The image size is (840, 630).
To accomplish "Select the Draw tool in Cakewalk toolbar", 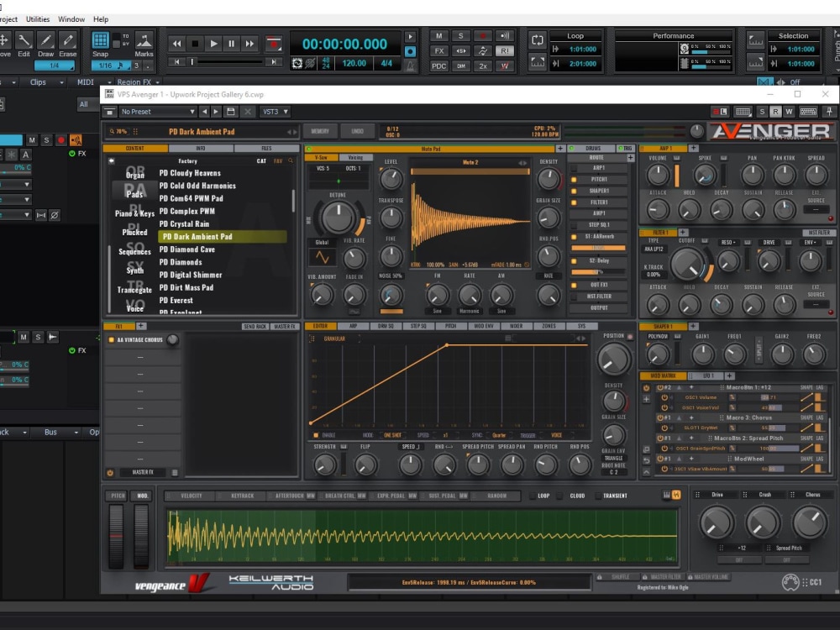I will pyautogui.click(x=45, y=44).
